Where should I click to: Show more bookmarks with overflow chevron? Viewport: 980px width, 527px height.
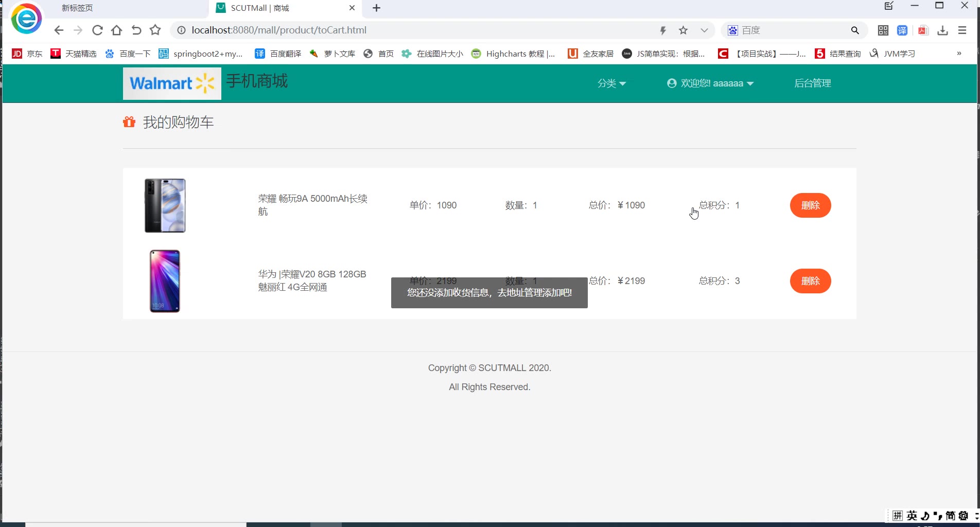(959, 54)
